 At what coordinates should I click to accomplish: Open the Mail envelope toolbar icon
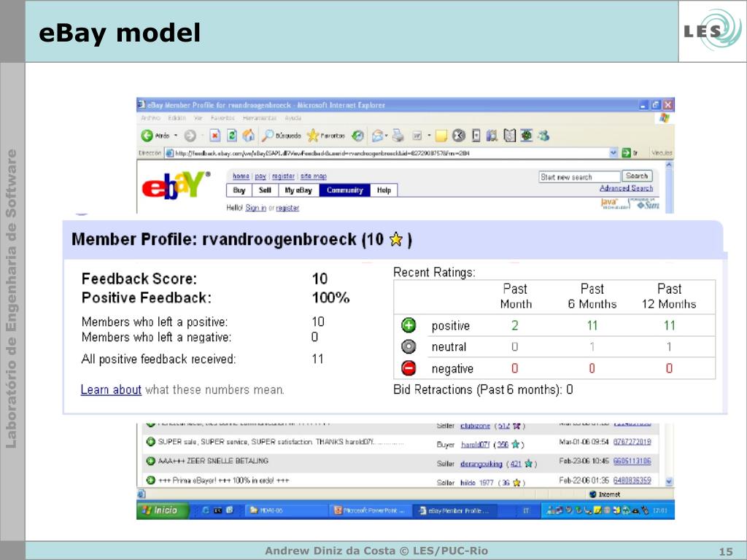pos(377,136)
